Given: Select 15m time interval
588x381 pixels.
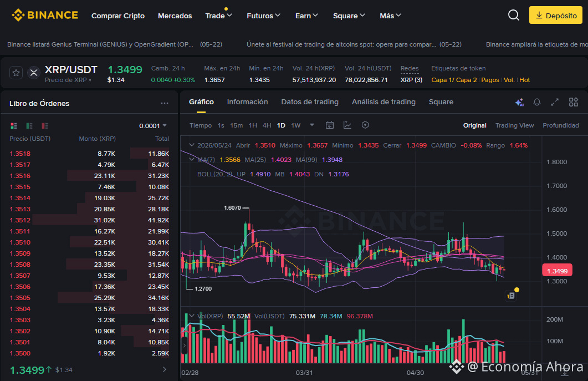Looking at the screenshot, I should 236,125.
